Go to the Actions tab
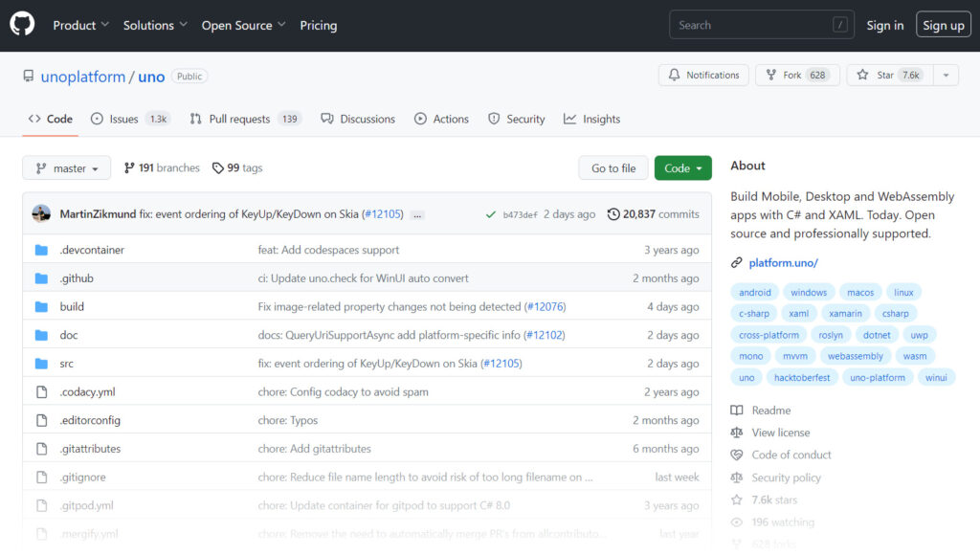Image resolution: width=980 pixels, height=555 pixels. coord(441,119)
